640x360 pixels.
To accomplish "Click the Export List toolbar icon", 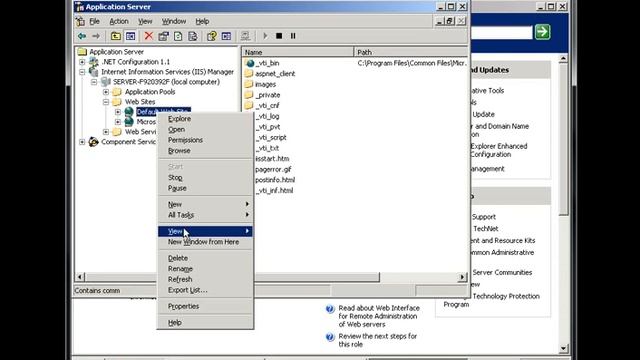I will pos(193,36).
